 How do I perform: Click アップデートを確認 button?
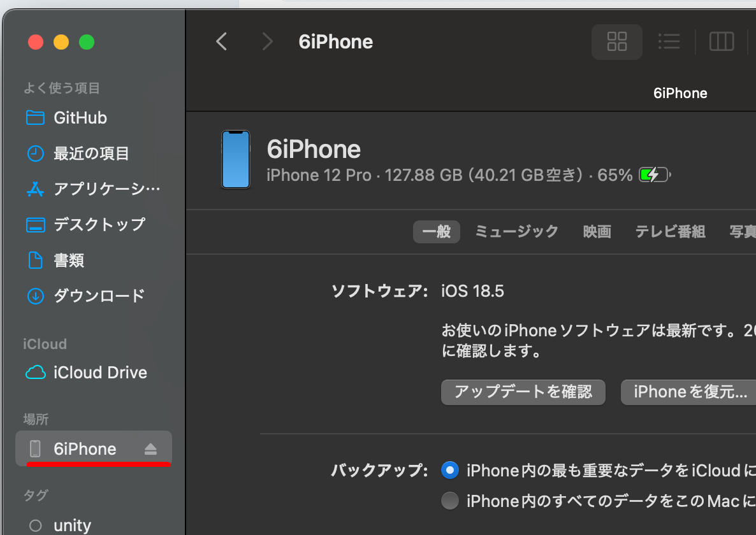(523, 392)
